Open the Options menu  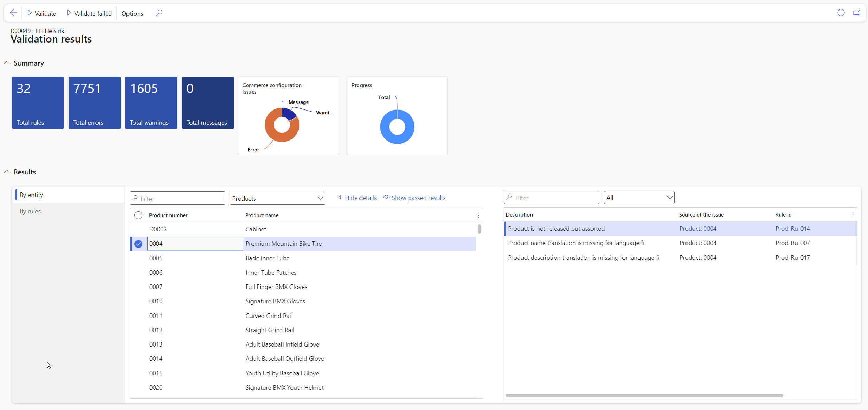pyautogui.click(x=132, y=13)
